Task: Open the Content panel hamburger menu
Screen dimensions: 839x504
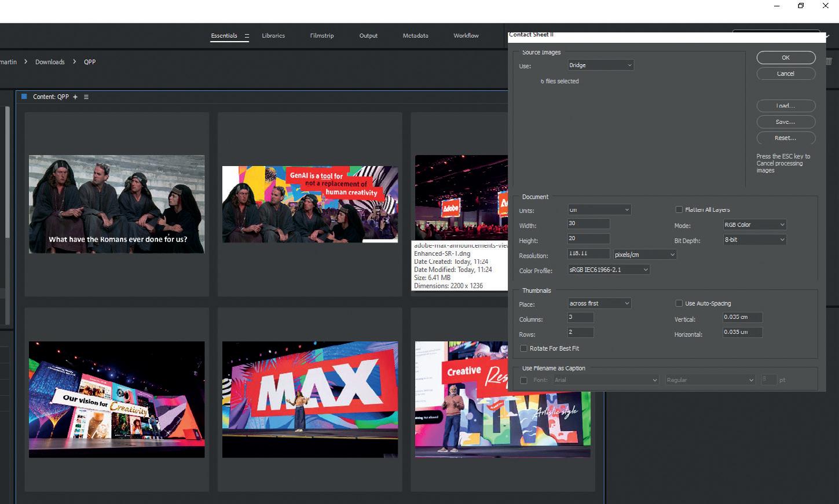Action: pos(86,97)
